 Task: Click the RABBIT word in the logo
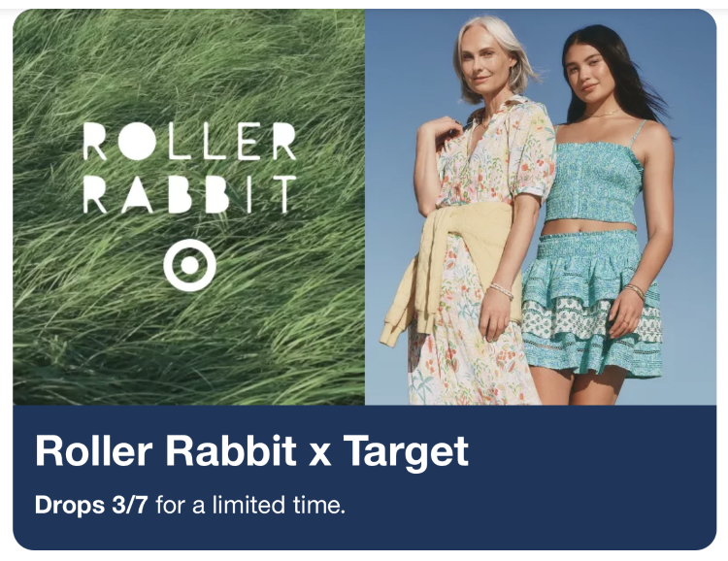pyautogui.click(x=189, y=194)
